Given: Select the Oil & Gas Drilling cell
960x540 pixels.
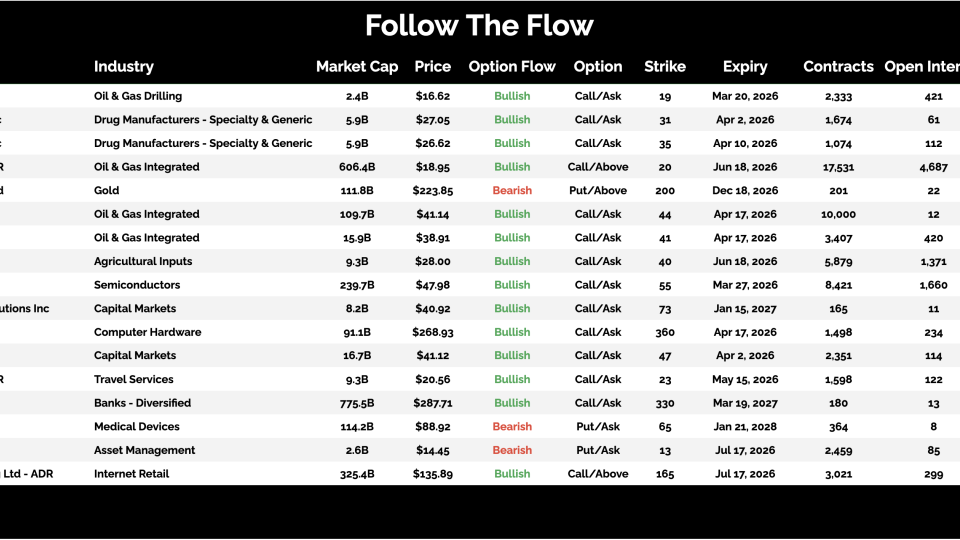Looking at the screenshot, I should coord(138,96).
